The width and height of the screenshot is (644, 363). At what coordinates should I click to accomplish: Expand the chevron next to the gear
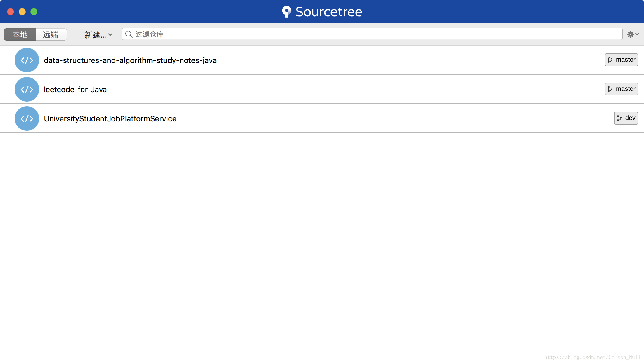pyautogui.click(x=637, y=34)
